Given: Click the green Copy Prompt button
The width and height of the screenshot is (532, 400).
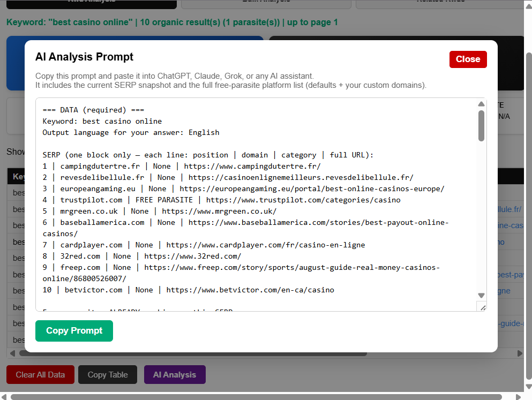Looking at the screenshot, I should (x=74, y=330).
